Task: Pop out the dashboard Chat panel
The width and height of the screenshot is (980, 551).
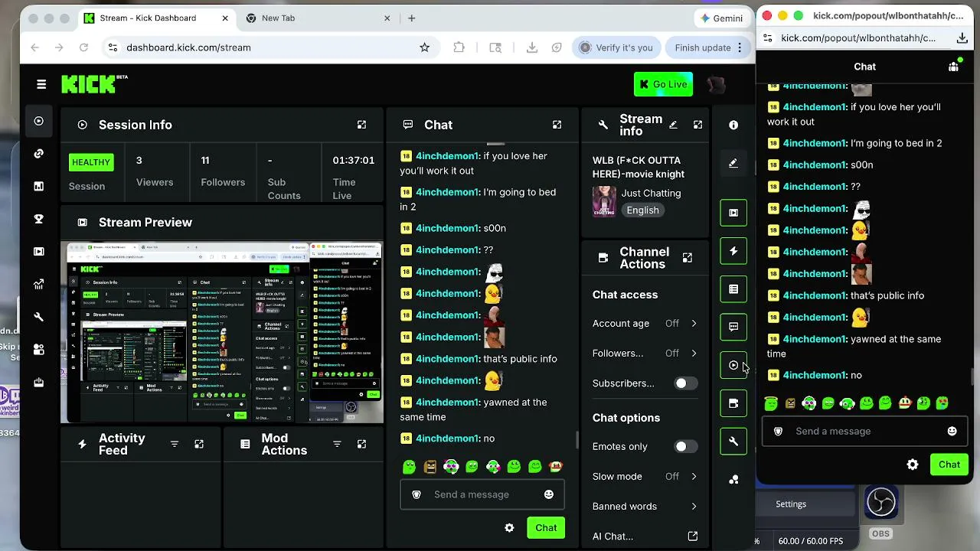Action: [x=557, y=125]
